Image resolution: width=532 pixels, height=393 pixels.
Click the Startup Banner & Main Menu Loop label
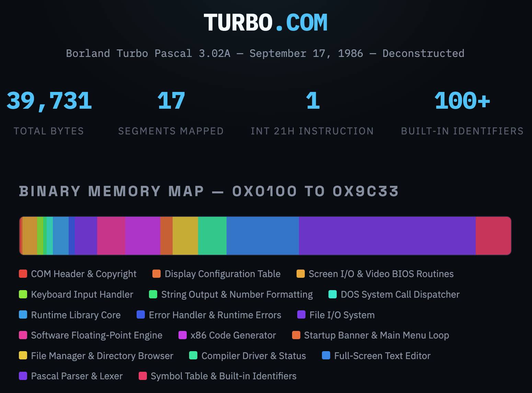pos(376,335)
